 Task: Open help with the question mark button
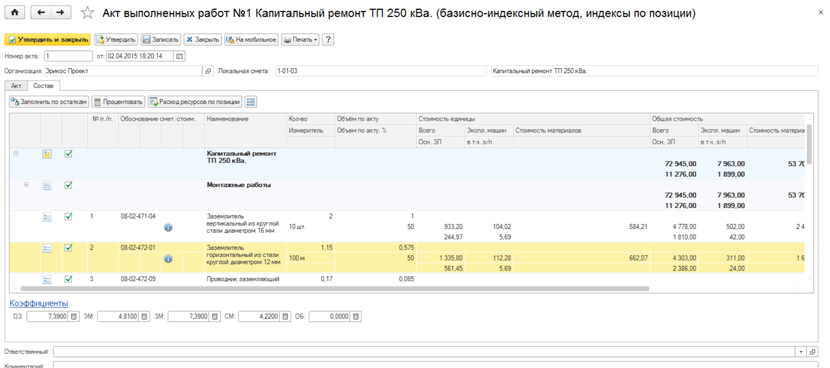point(328,40)
